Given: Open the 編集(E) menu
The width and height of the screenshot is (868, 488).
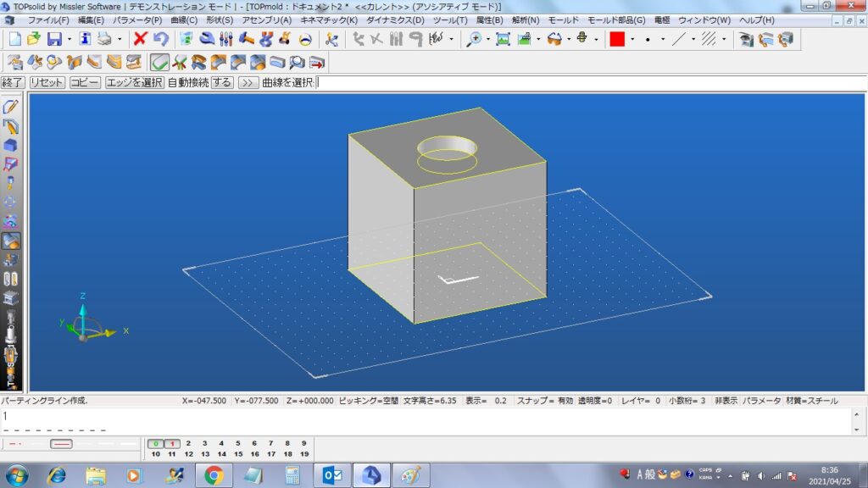Looking at the screenshot, I should click(91, 20).
